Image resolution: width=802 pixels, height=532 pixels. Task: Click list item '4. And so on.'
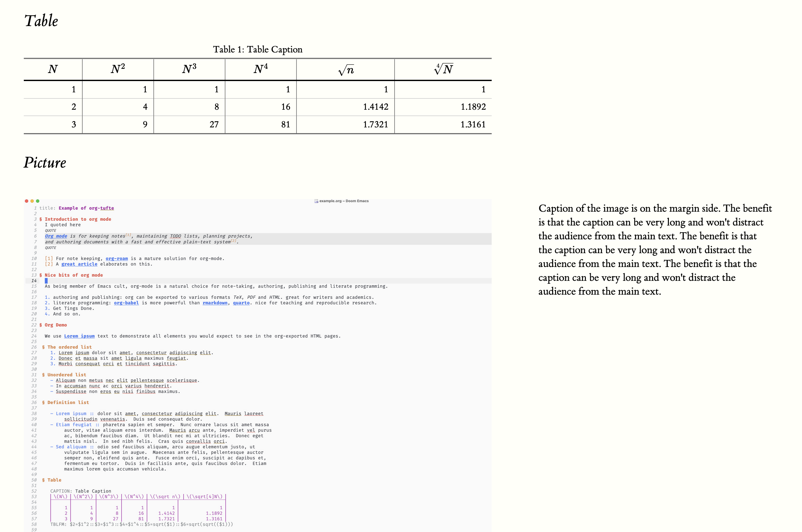pyautogui.click(x=63, y=314)
